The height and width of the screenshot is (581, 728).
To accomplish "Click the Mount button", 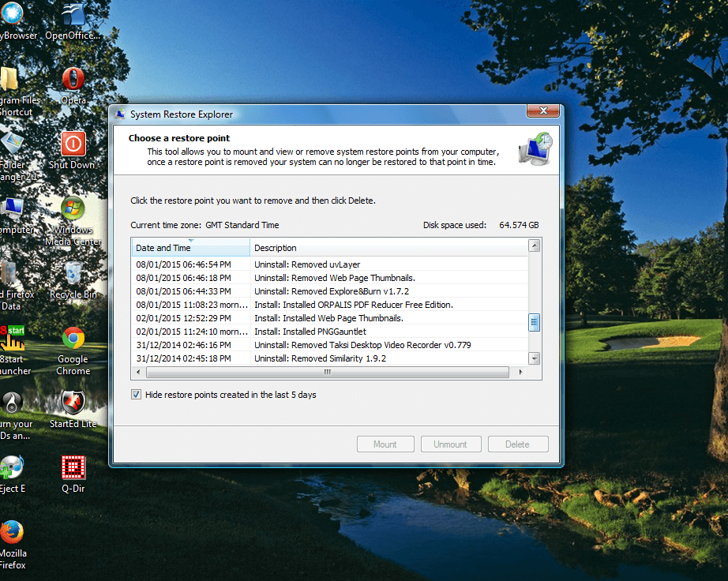I will [385, 444].
